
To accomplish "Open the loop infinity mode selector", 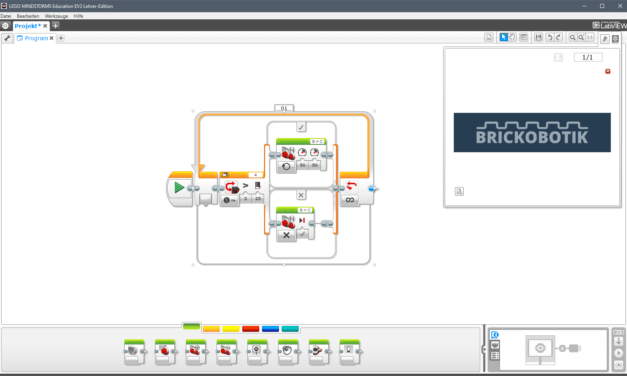I will tap(349, 200).
